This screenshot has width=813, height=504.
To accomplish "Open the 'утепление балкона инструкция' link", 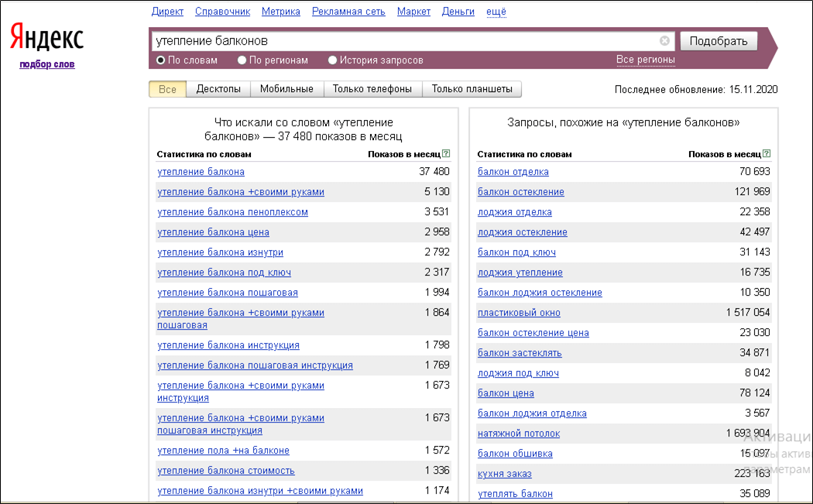I will coord(228,345).
